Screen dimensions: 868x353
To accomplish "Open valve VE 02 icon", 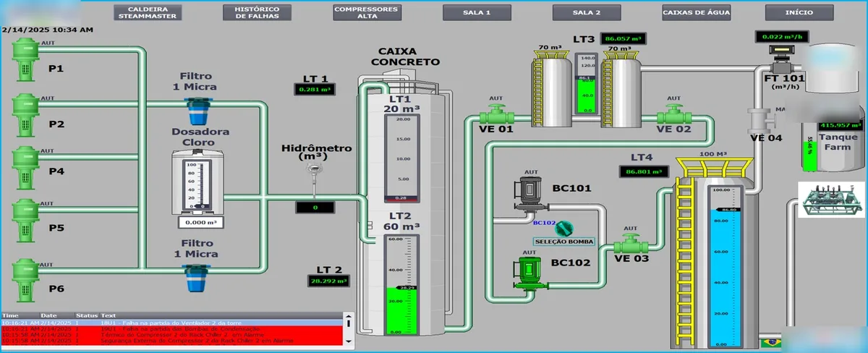I will click(x=674, y=115).
